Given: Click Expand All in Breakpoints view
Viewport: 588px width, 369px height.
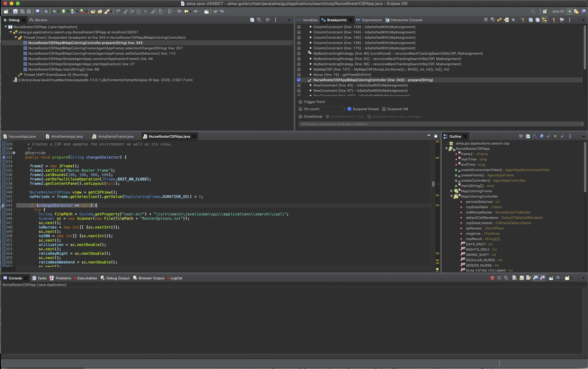Looking at the screenshot, I should [531, 20].
